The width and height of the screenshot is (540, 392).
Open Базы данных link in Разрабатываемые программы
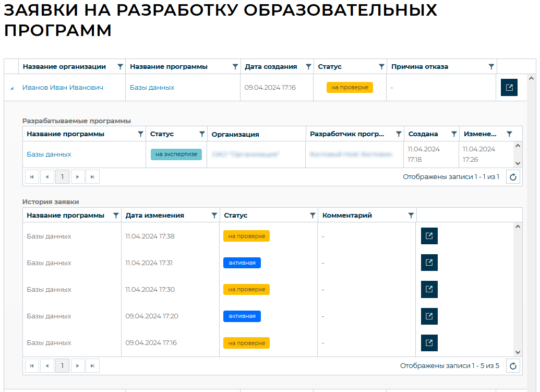tap(49, 155)
